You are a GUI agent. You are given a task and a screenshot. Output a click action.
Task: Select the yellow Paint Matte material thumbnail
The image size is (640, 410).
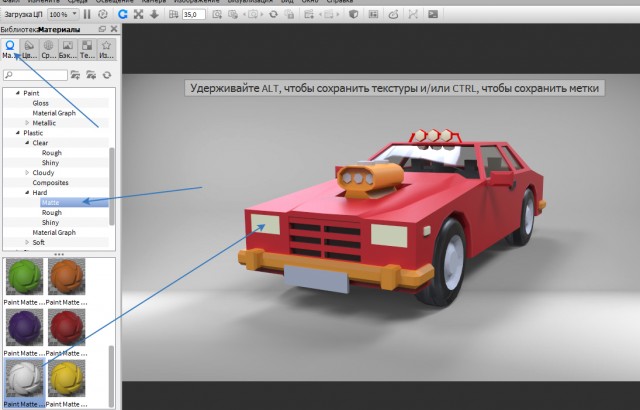(66, 378)
